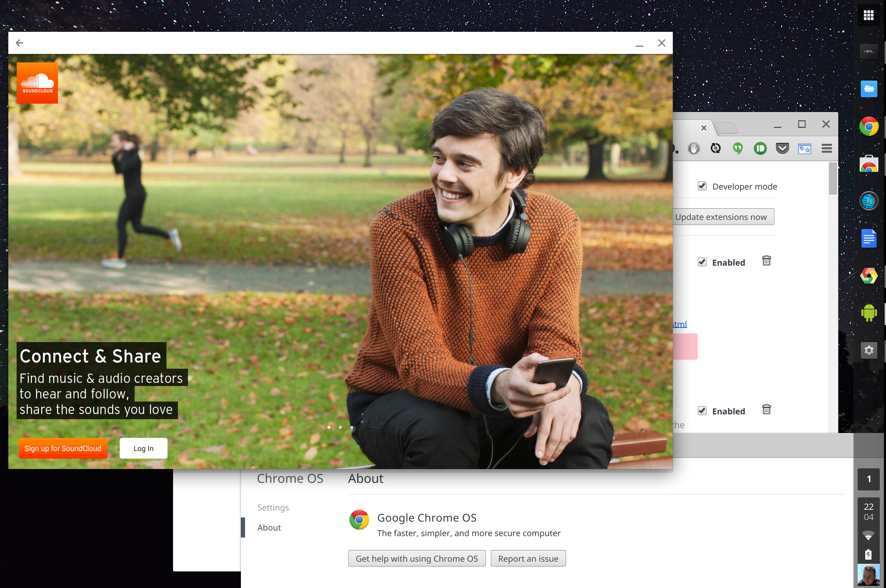The width and height of the screenshot is (886, 588).
Task: Click Get help with using Chrome OS
Action: click(417, 559)
